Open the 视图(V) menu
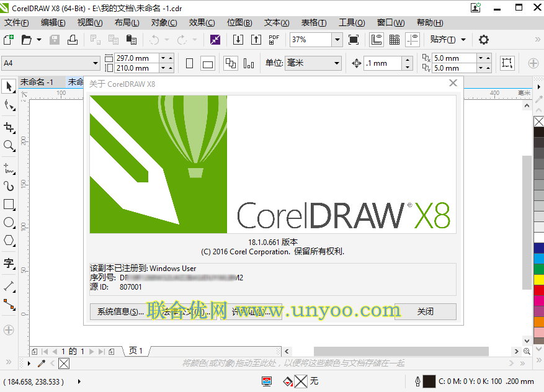544x392 pixels. click(89, 22)
